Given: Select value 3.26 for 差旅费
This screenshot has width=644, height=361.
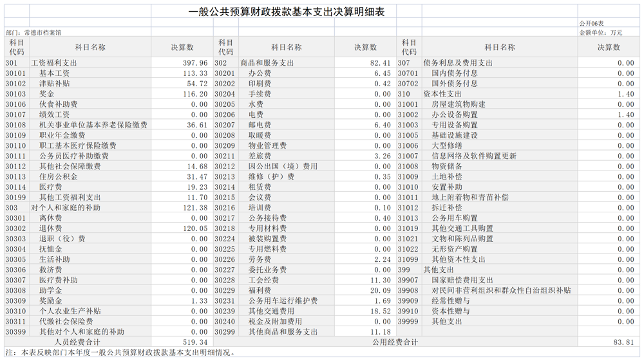Looking at the screenshot, I should pyautogui.click(x=383, y=156).
